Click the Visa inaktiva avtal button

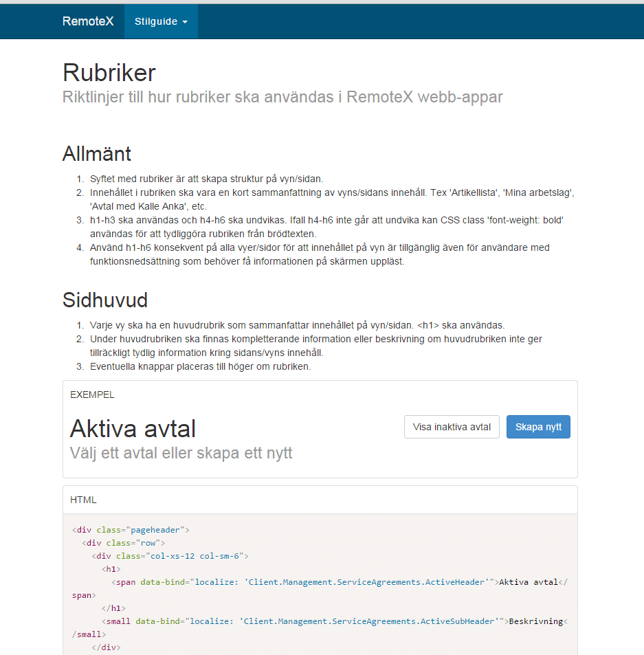[452, 427]
